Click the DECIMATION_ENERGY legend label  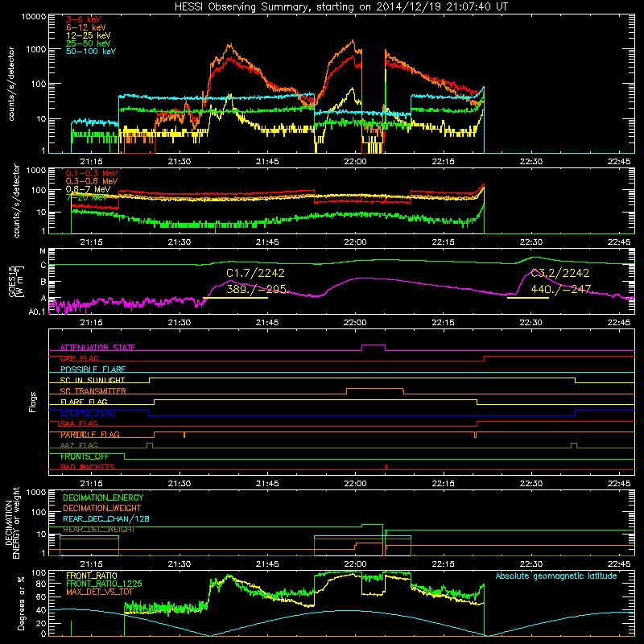(x=103, y=497)
